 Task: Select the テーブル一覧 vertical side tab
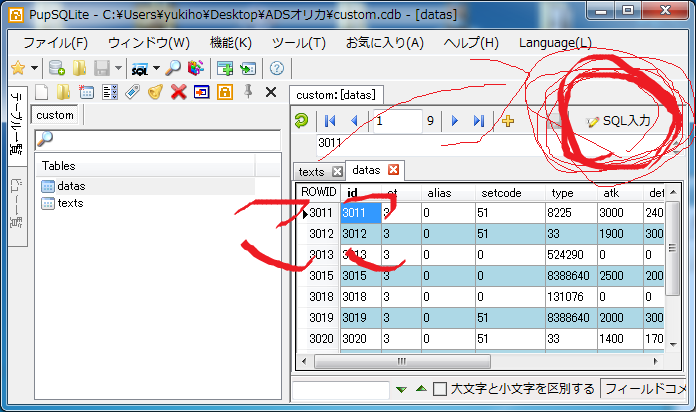point(17,126)
